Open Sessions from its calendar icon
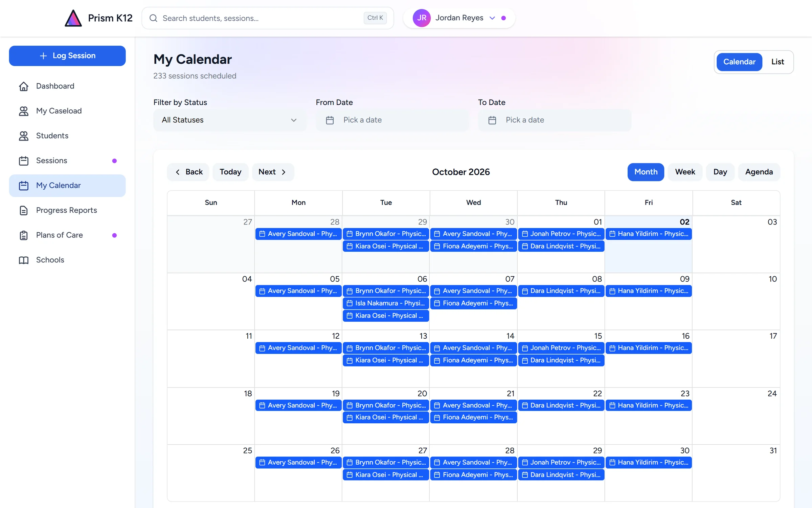812x508 pixels. tap(24, 161)
